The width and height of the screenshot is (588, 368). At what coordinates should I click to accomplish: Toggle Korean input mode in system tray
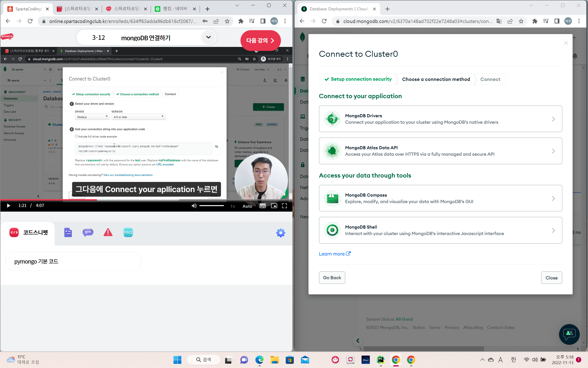click(x=513, y=360)
